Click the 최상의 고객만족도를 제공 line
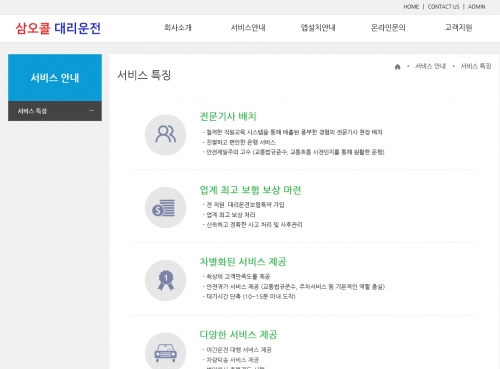This screenshot has height=369, width=500. (x=237, y=276)
